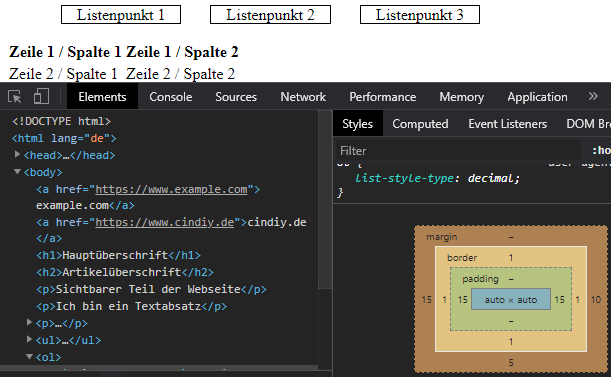Screen dimensions: 611x377
Task: Select the h1 Hauptüberschrift element row
Action: pos(118,255)
